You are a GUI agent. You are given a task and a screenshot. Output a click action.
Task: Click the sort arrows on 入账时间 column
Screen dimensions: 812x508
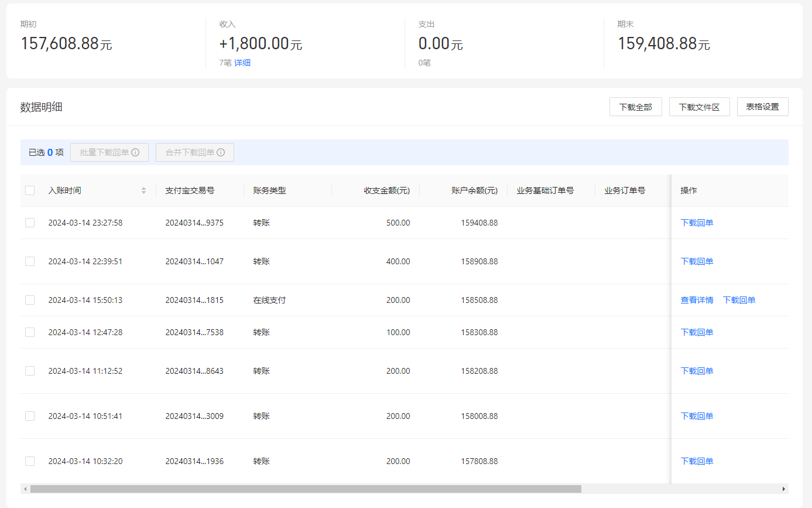point(143,190)
